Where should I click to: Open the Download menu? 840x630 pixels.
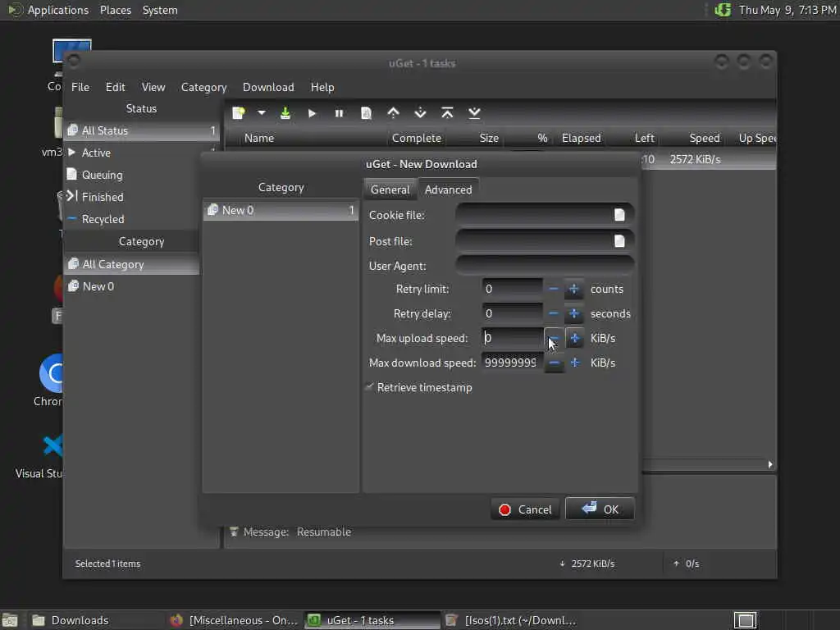coord(268,87)
